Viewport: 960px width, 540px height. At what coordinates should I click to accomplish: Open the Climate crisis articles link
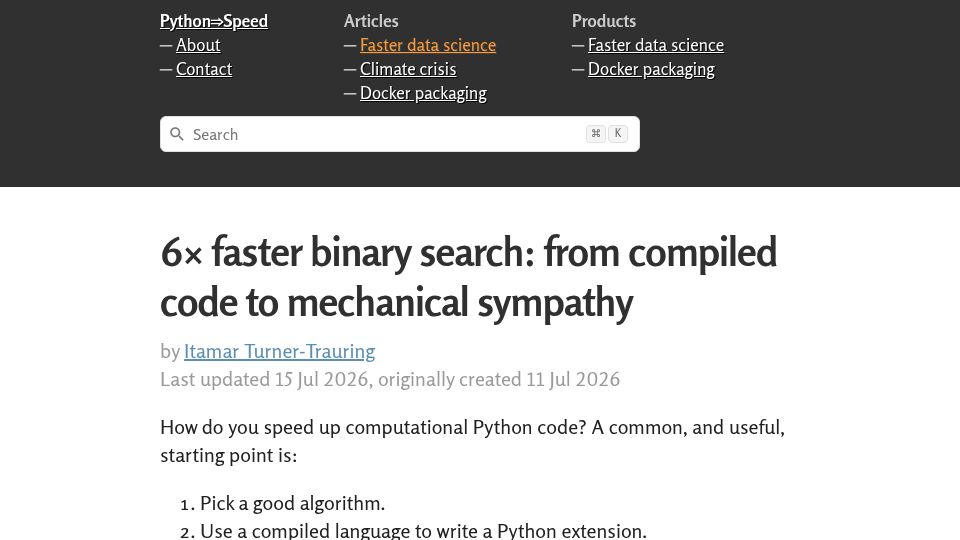coord(408,69)
